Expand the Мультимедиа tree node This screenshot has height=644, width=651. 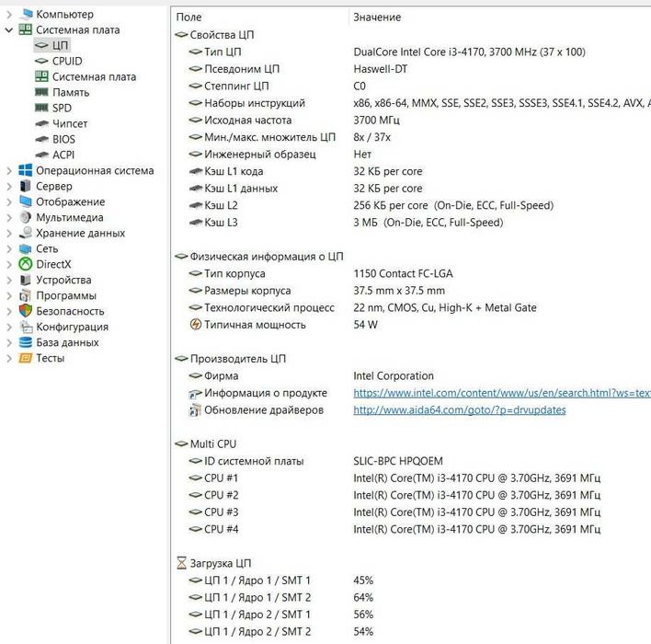[x=9, y=218]
